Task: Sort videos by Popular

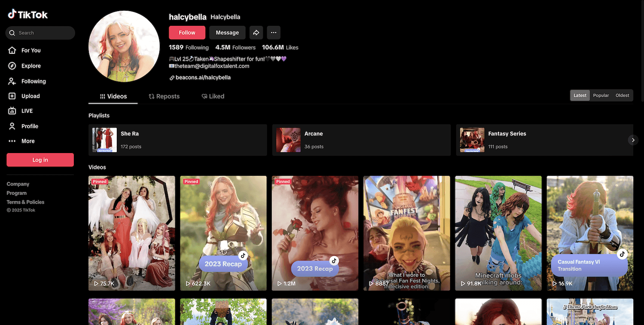Action: tap(601, 95)
